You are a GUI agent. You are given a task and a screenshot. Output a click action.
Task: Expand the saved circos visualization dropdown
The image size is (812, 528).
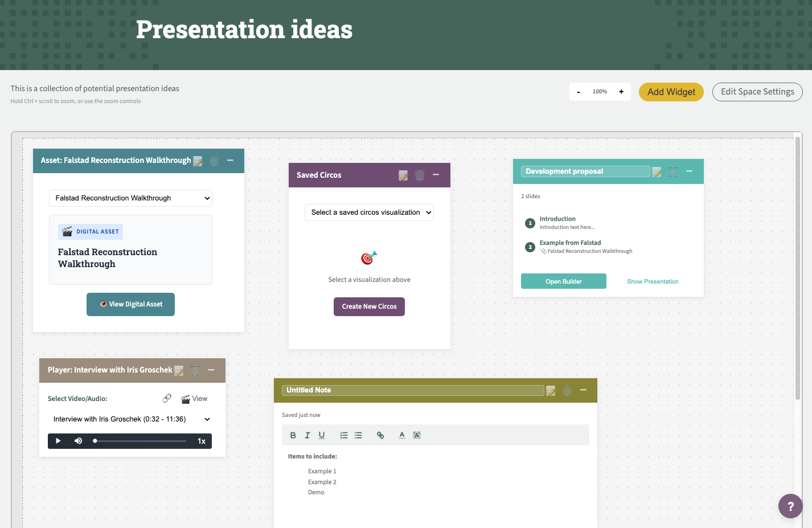(x=369, y=212)
